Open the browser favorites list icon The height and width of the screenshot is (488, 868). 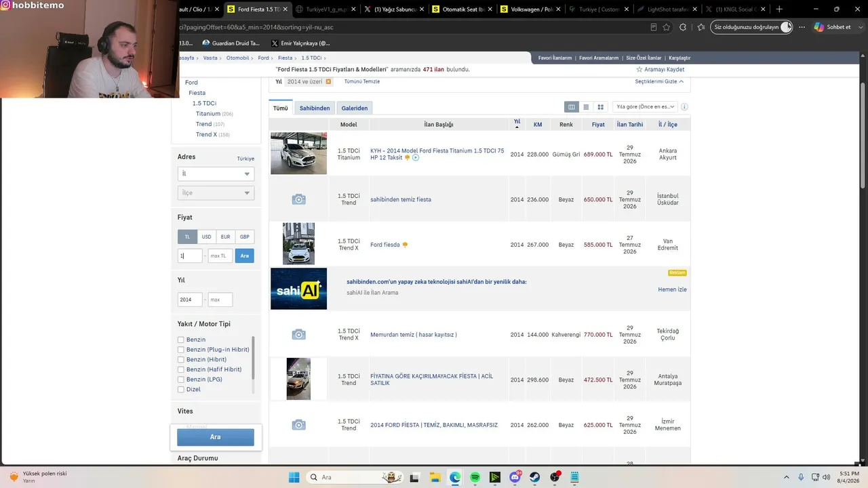701,27
